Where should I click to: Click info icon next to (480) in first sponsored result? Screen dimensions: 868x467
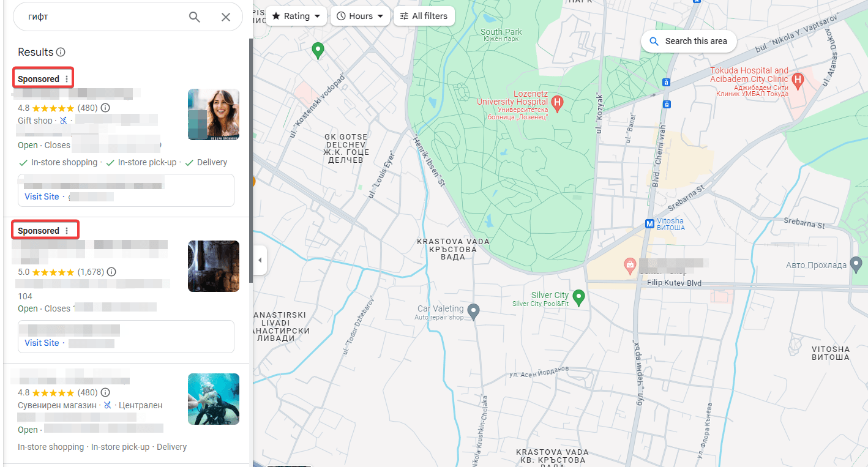[x=105, y=108]
